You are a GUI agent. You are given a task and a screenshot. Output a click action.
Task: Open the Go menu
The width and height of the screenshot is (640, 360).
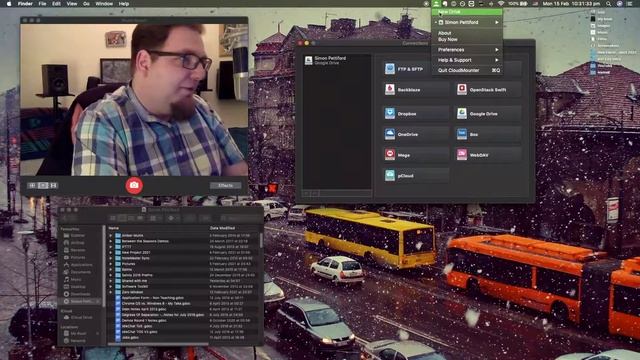click(x=86, y=4)
